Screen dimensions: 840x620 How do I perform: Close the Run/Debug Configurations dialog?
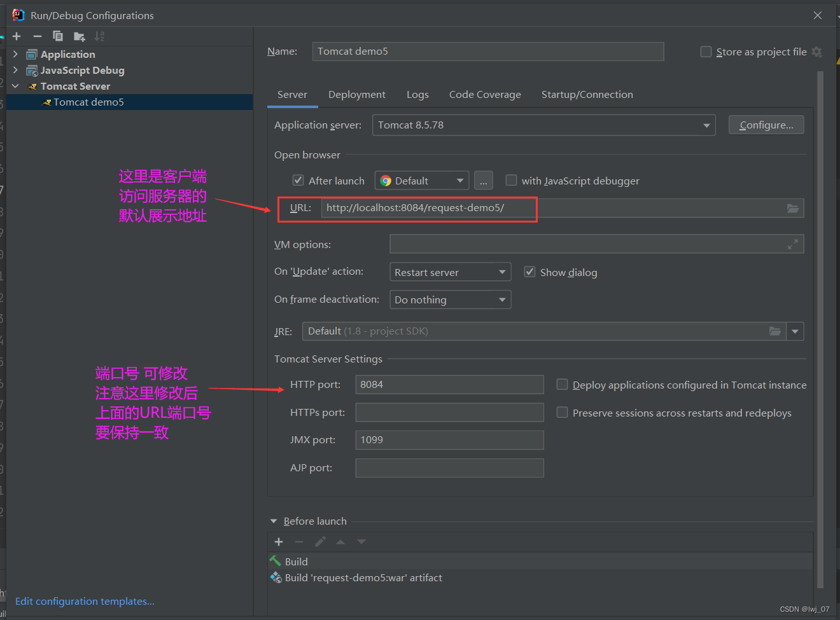coord(818,15)
